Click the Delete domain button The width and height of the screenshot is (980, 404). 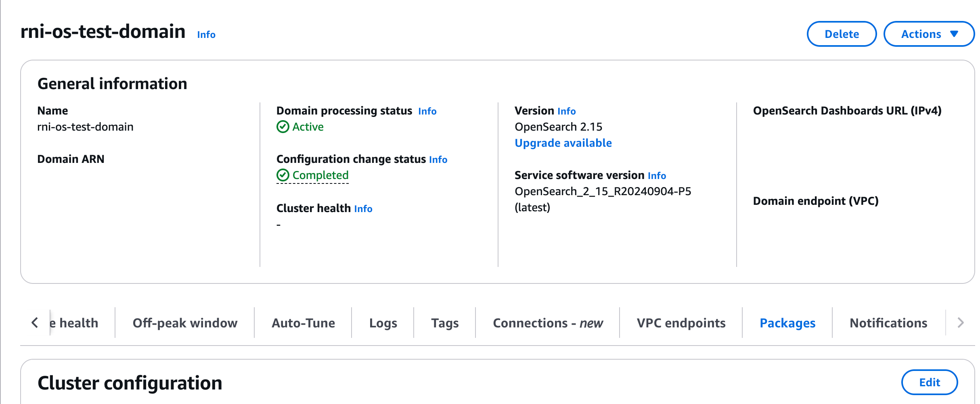(842, 34)
